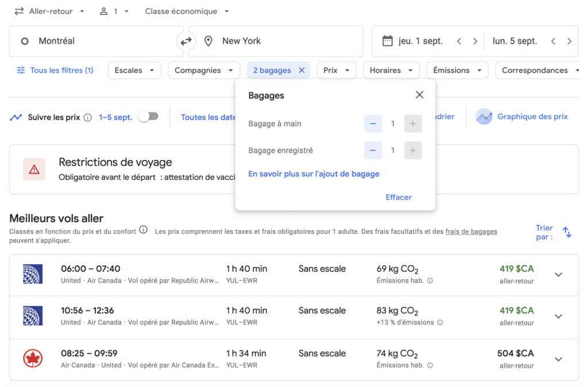Open the Classe économique dropdown
The height and width of the screenshot is (387, 588).
coord(187,11)
